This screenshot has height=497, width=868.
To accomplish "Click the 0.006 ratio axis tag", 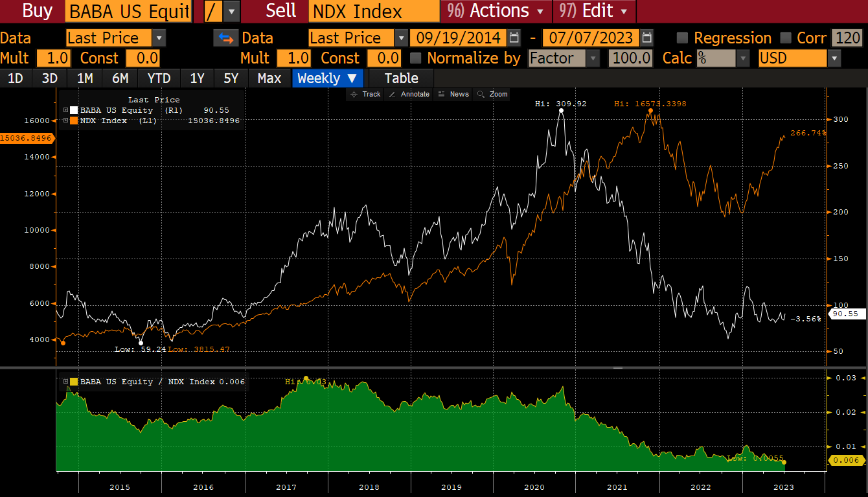I will (847, 460).
